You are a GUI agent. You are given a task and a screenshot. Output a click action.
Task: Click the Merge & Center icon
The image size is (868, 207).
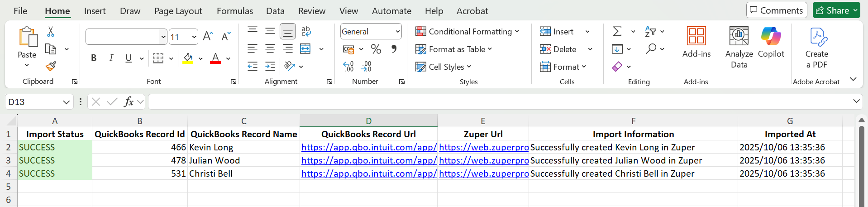tap(306, 49)
